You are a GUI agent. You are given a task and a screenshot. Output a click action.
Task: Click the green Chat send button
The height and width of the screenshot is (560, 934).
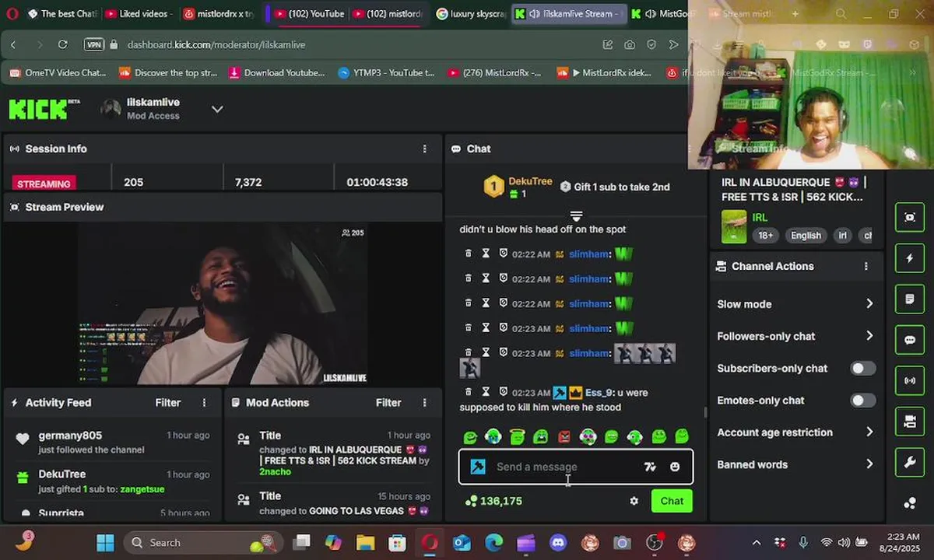672,501
